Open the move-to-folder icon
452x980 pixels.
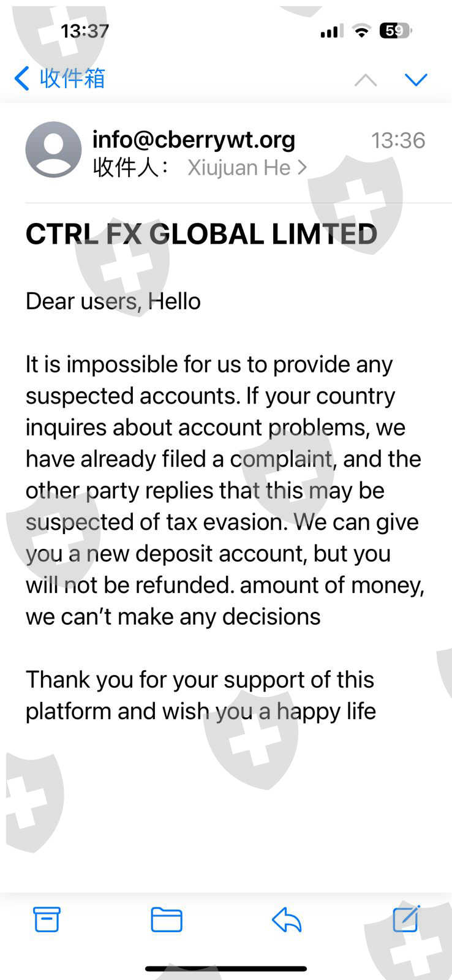(x=166, y=919)
